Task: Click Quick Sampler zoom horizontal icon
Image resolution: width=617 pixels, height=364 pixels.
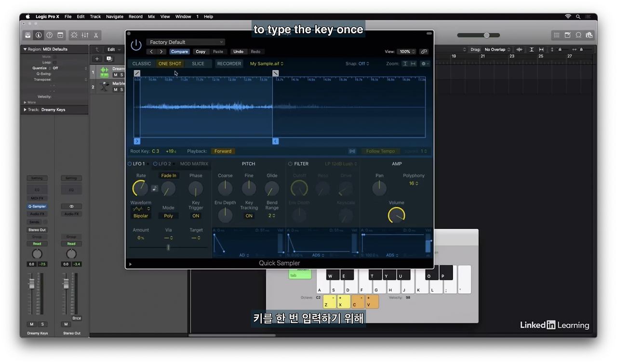Action: 413,64
